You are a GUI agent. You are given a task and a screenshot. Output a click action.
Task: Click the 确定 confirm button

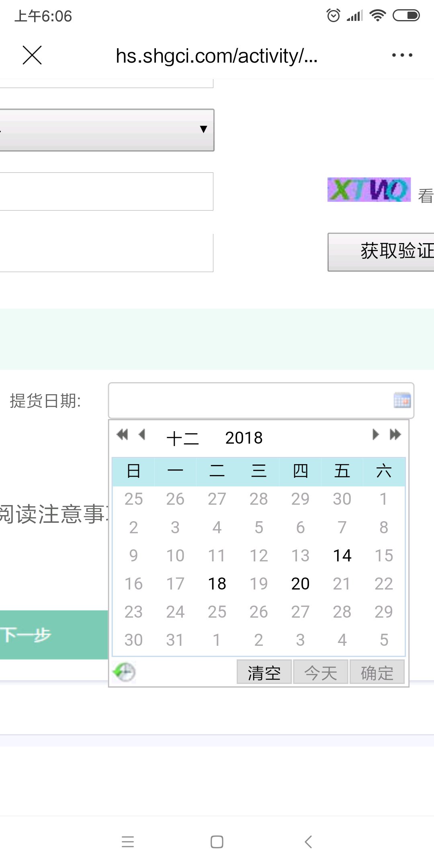coord(377,672)
